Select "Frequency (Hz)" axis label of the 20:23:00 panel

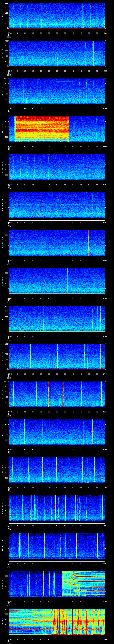click(3, 622)
